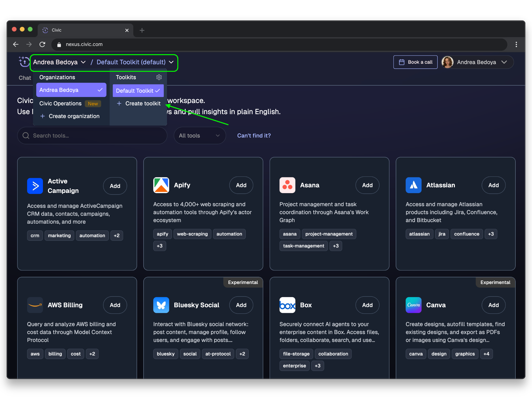Open the Can't find it? link

click(254, 135)
